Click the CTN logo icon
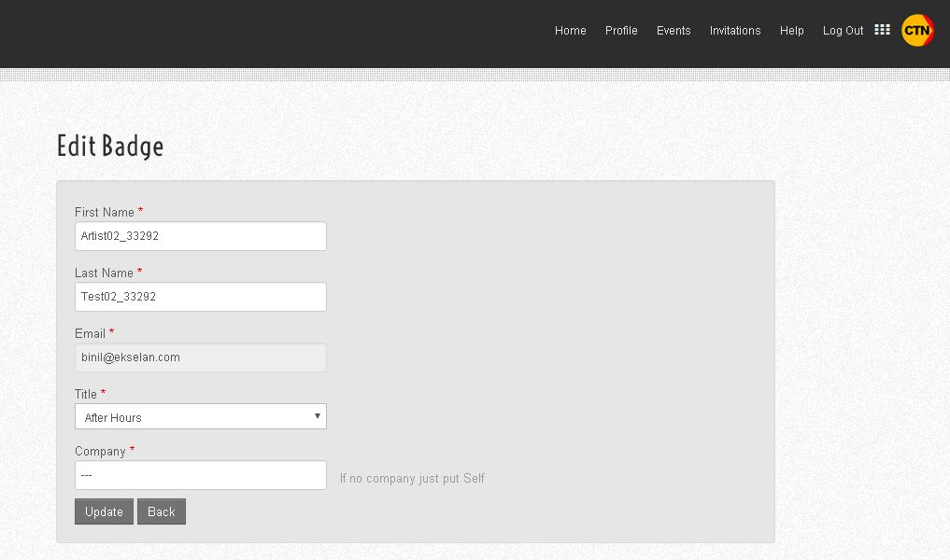 click(x=916, y=31)
